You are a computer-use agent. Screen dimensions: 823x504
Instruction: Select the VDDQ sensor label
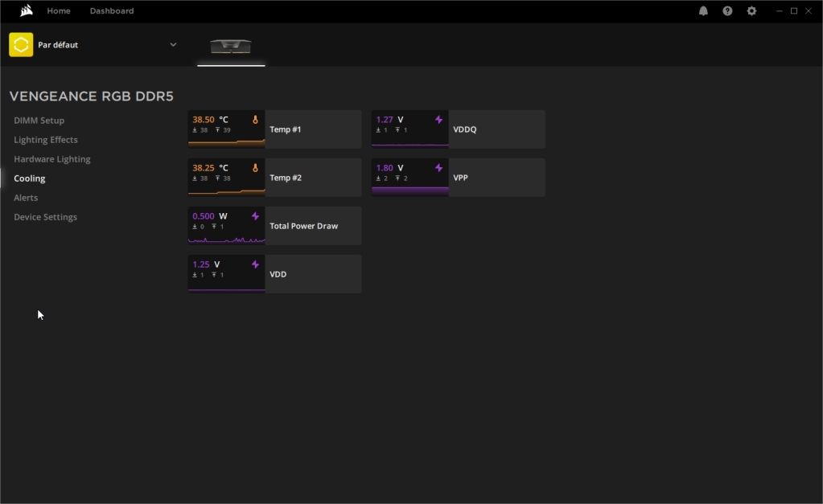[x=465, y=129]
